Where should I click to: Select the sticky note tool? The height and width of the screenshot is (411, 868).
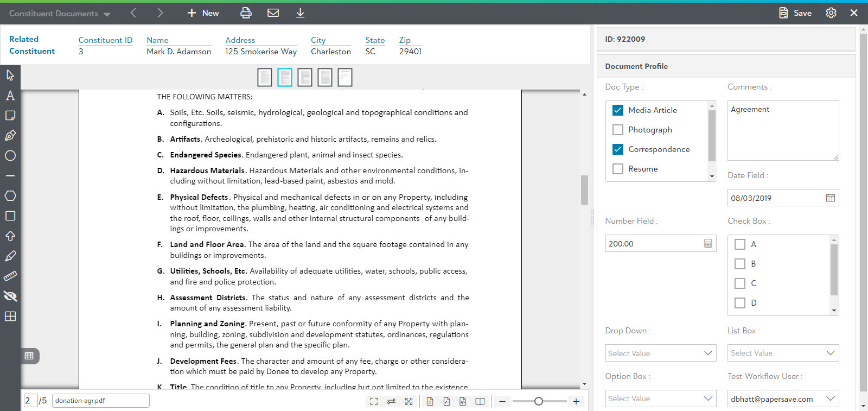pyautogui.click(x=10, y=116)
